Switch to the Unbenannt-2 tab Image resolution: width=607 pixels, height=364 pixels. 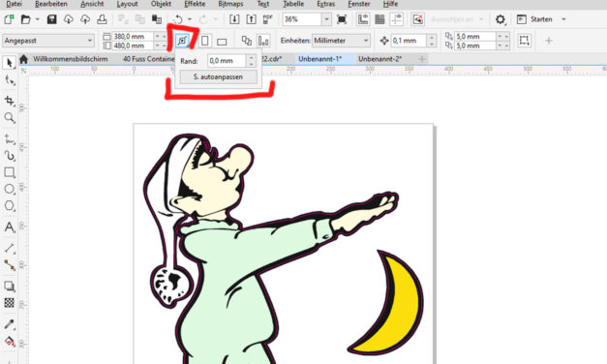tap(379, 59)
